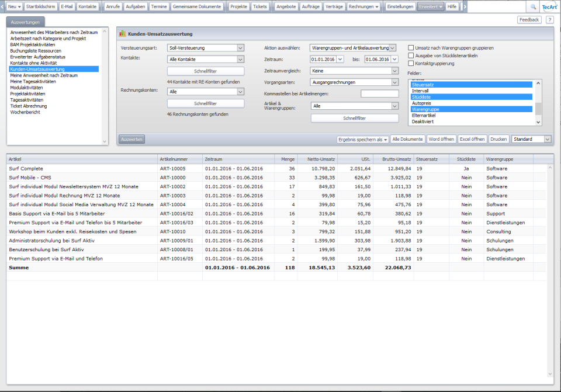The image size is (561, 392).
Task: Click the Kommastellen bei Artikelmengen field
Action: tap(379, 93)
